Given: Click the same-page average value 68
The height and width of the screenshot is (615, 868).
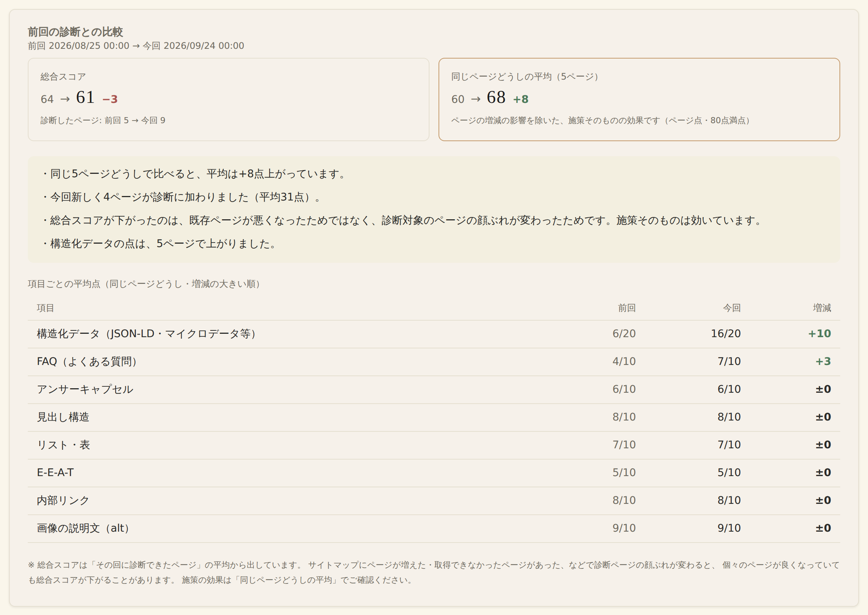Looking at the screenshot, I should [x=496, y=98].
